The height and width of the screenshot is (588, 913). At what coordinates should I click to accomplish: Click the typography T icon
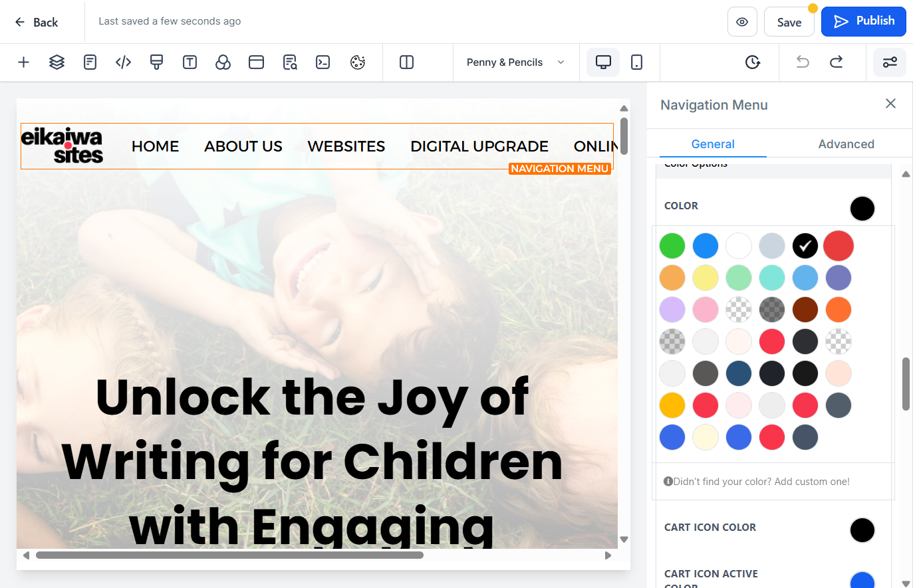point(190,62)
